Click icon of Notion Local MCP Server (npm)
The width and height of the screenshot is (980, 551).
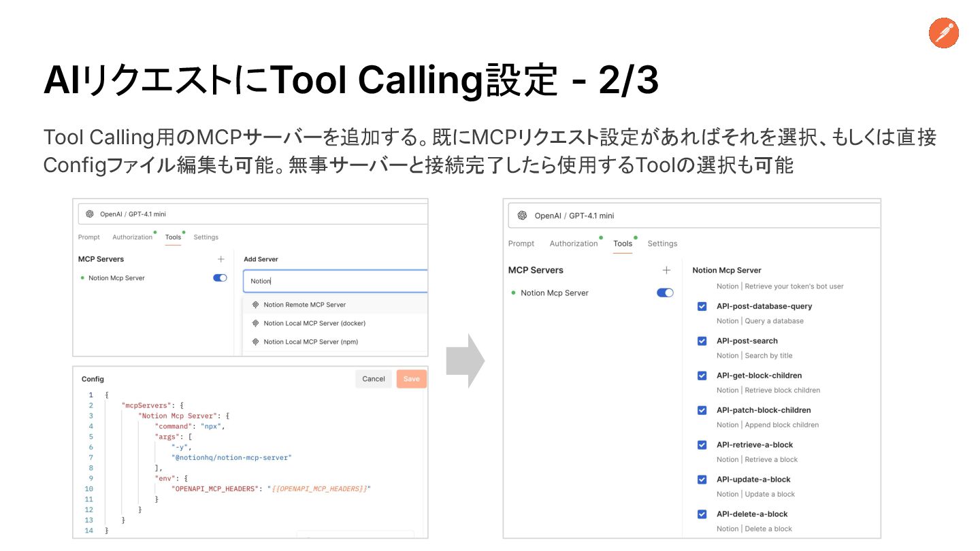click(x=255, y=341)
